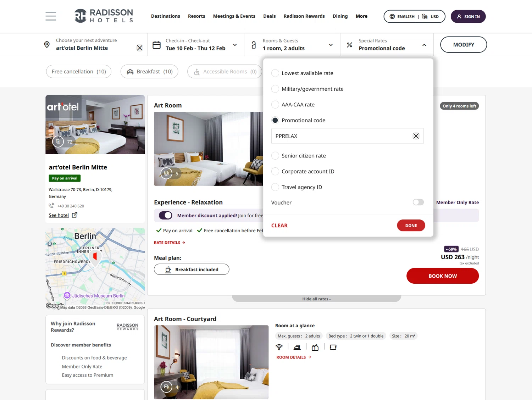Clear the art'otel Berlin Mitte destination
The image size is (532, 400).
coord(140,48)
